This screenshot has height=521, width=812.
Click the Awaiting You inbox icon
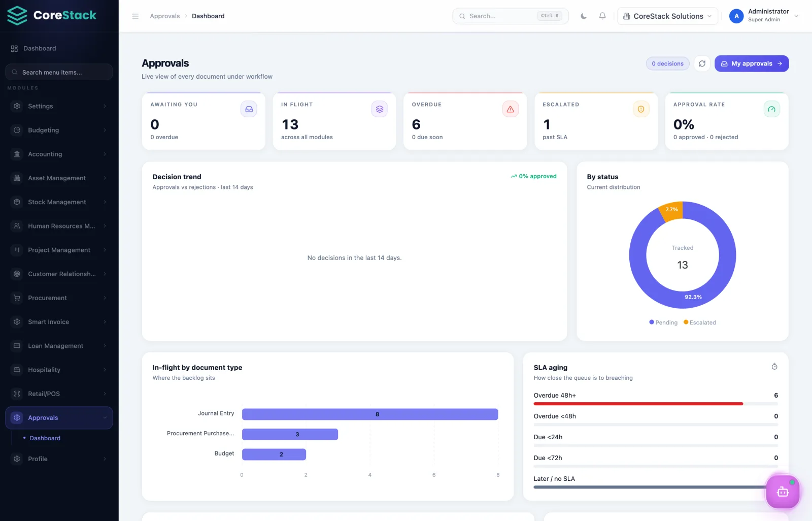point(249,109)
